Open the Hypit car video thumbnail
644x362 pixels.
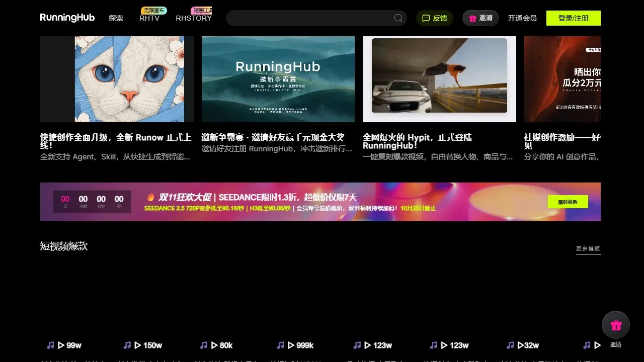pyautogui.click(x=439, y=79)
